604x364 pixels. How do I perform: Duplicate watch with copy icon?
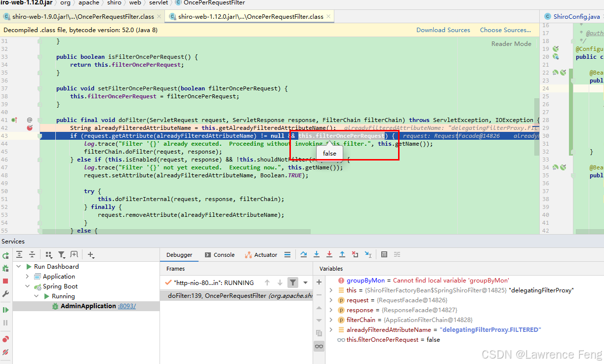(x=319, y=333)
